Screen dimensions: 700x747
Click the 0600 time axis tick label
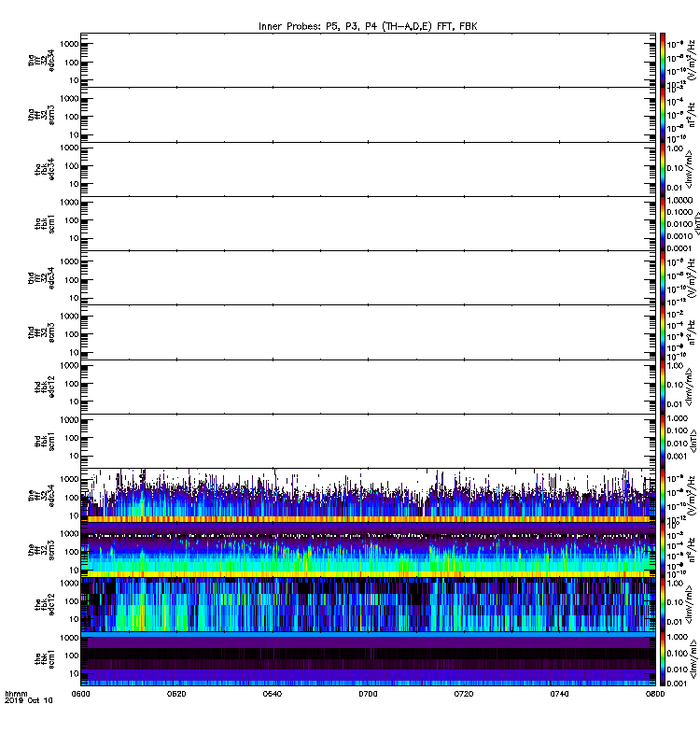point(80,694)
